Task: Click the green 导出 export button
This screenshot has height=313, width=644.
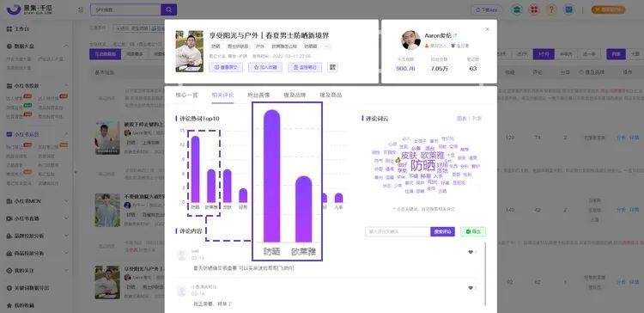Action: 473,231
